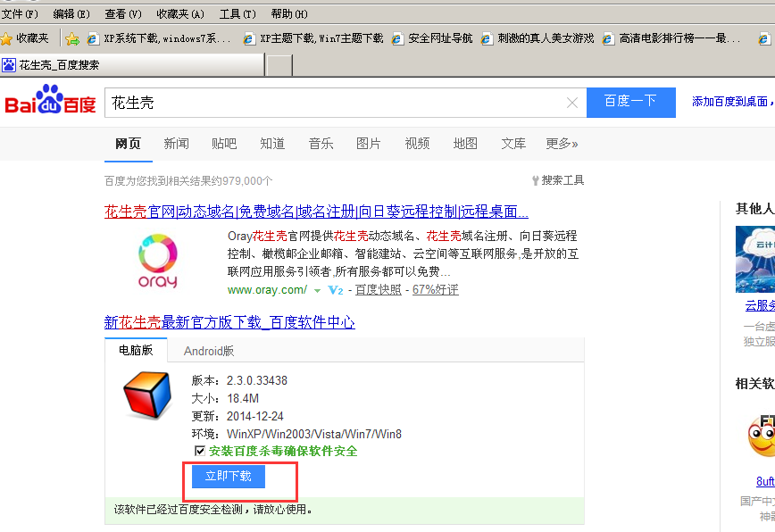Select the 网页 search category
The width and height of the screenshot is (775, 532).
click(x=128, y=144)
